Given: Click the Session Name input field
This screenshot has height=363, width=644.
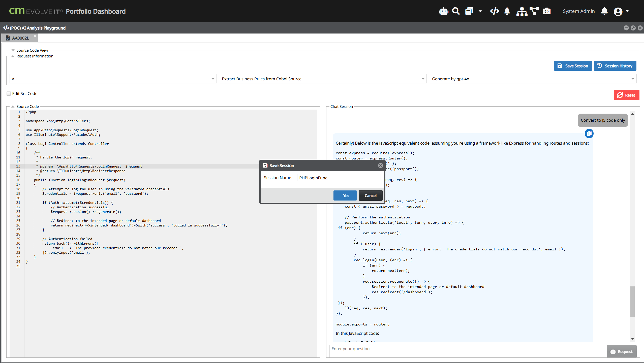Looking at the screenshot, I should point(339,178).
